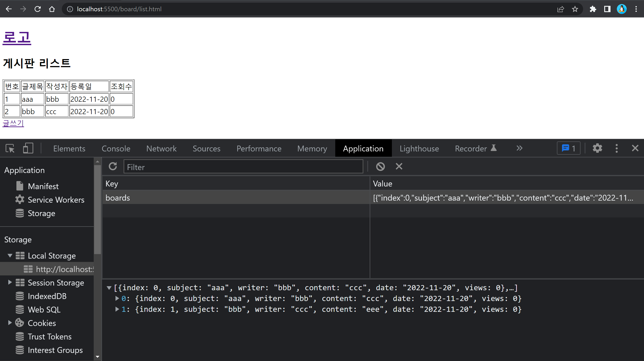Switch to the Memory tab
This screenshot has height=361, width=644.
point(312,148)
